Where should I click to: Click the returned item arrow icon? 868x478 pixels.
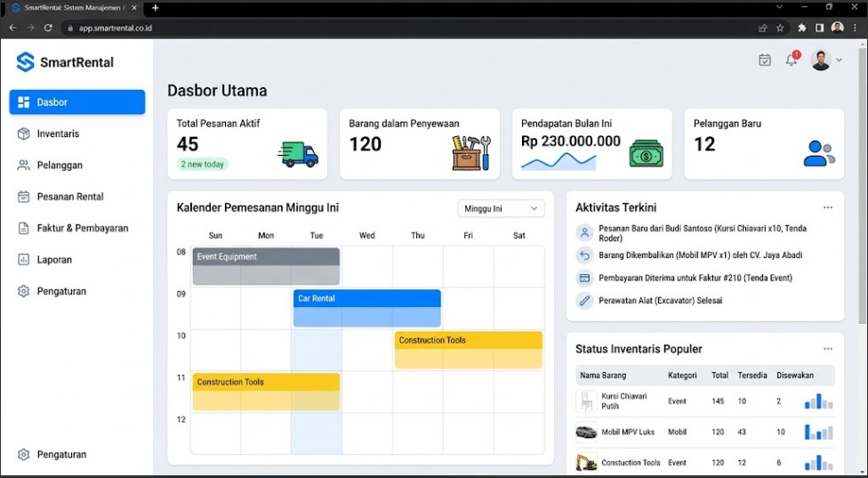(584, 255)
